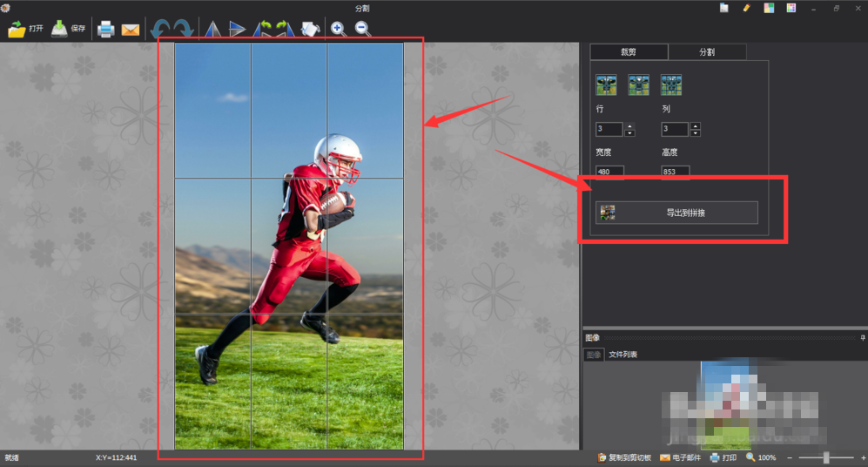The width and height of the screenshot is (868, 467).
Task: Increase the 行 rows value
Action: coord(630,125)
